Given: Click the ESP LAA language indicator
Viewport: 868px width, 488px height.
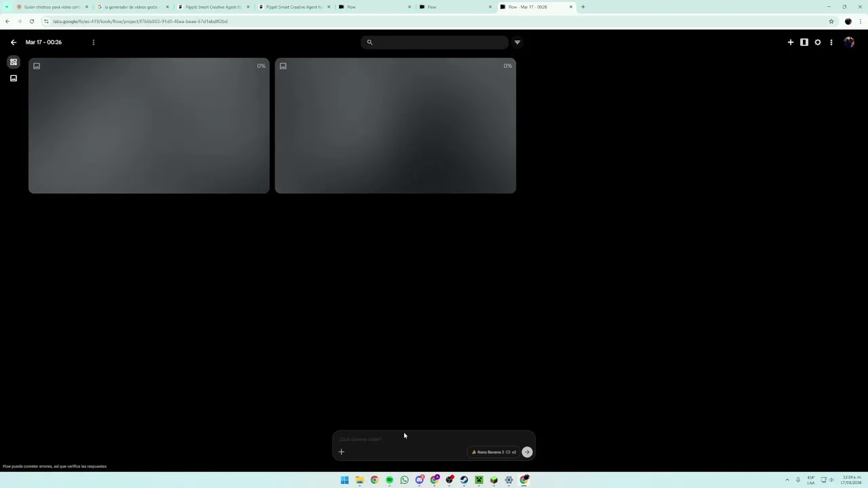Looking at the screenshot, I should (x=811, y=480).
